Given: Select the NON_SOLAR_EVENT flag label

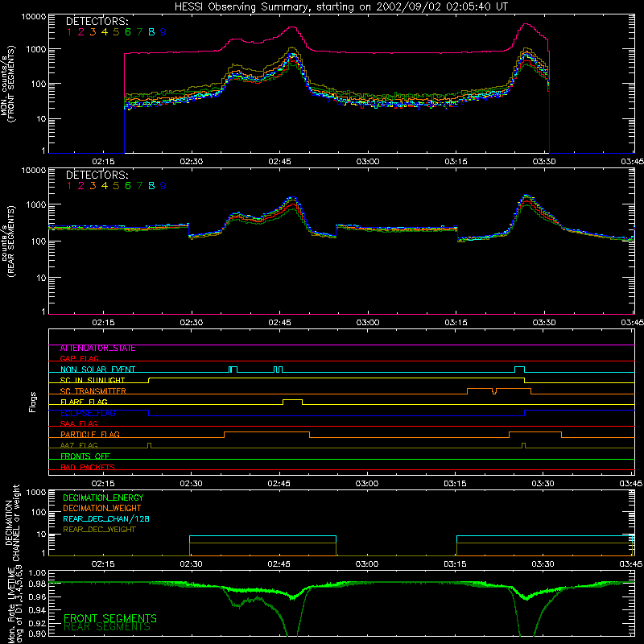Looking at the screenshot, I should (x=97, y=369).
